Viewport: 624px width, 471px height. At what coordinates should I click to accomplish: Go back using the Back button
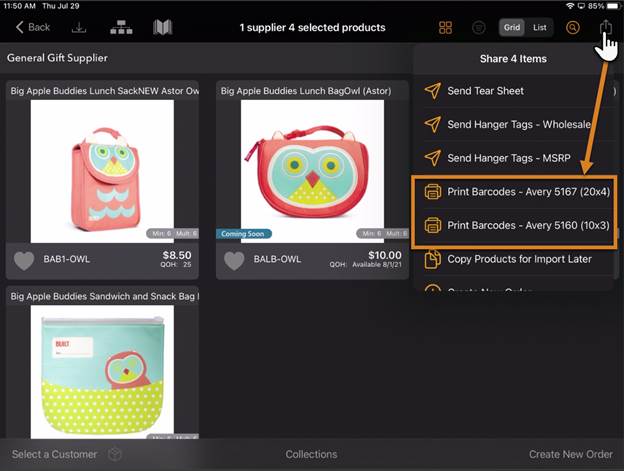pyautogui.click(x=33, y=27)
